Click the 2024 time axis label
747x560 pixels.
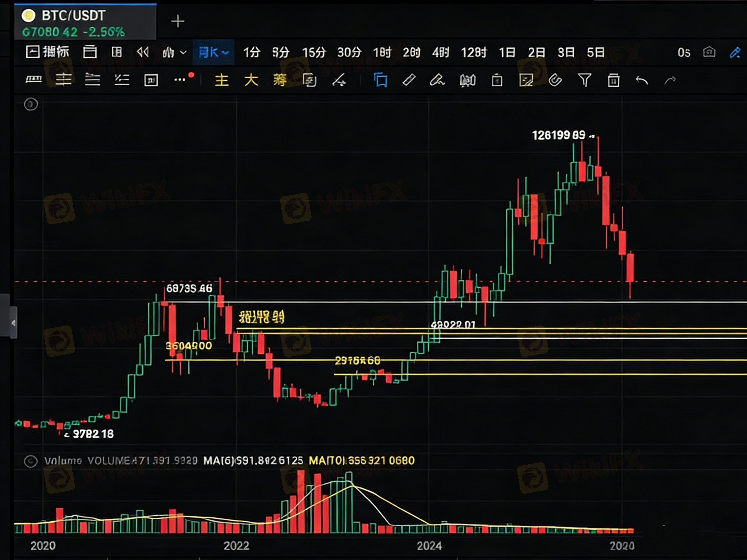(429, 546)
